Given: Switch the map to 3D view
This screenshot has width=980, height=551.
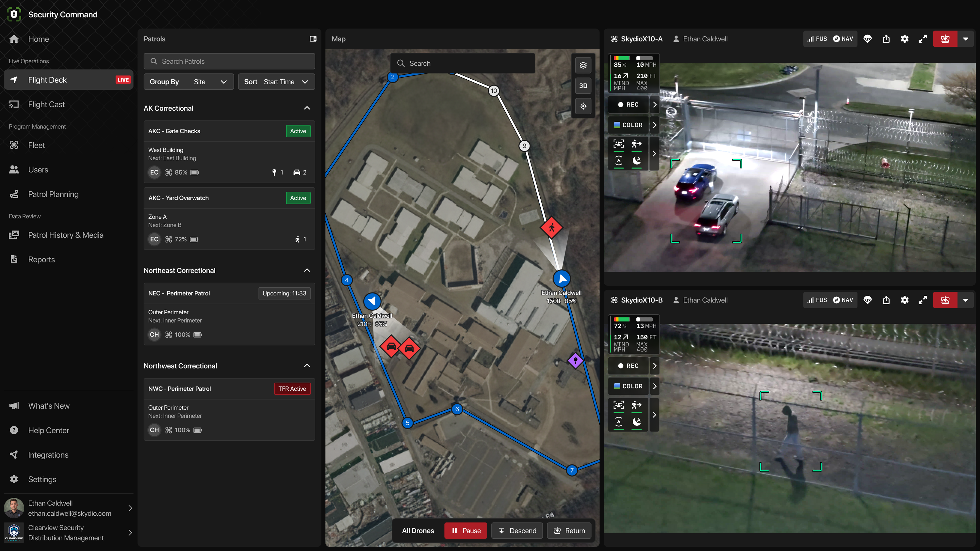Looking at the screenshot, I should click(583, 86).
